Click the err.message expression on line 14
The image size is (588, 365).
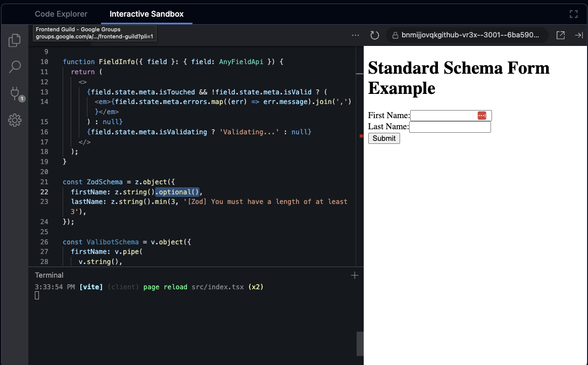285,101
